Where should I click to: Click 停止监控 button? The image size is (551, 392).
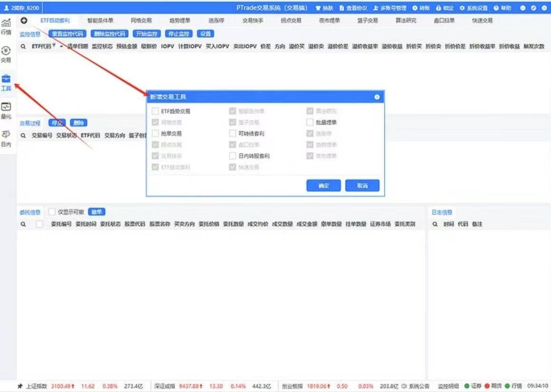178,34
